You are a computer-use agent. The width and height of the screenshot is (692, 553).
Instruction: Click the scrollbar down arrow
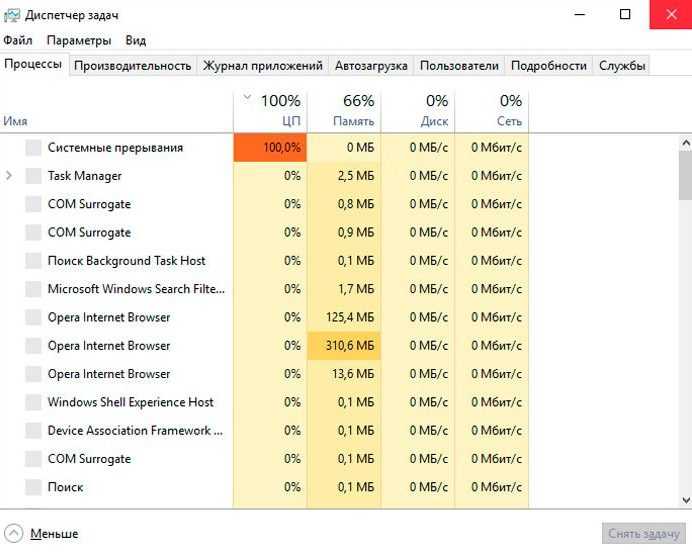tap(686, 500)
